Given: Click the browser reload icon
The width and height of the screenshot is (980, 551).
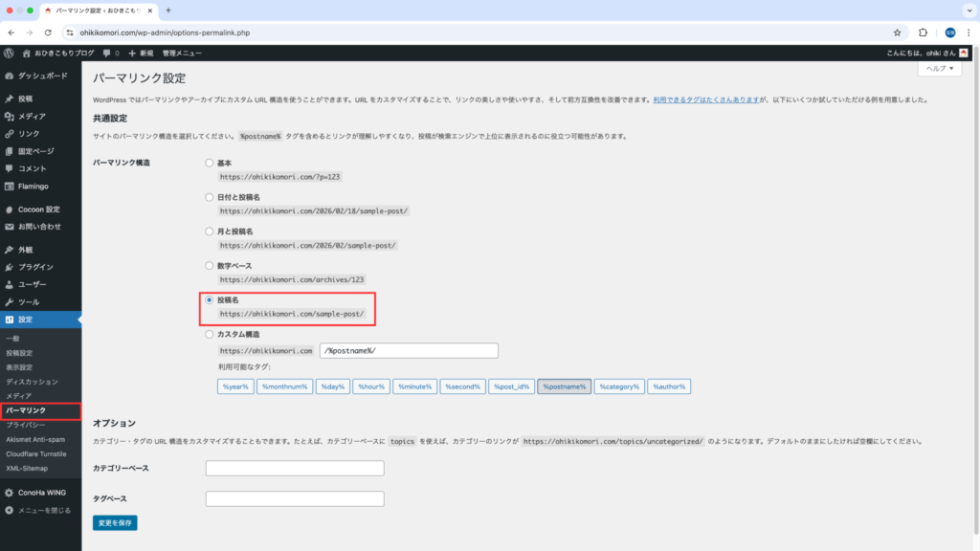Looking at the screenshot, I should (51, 32).
